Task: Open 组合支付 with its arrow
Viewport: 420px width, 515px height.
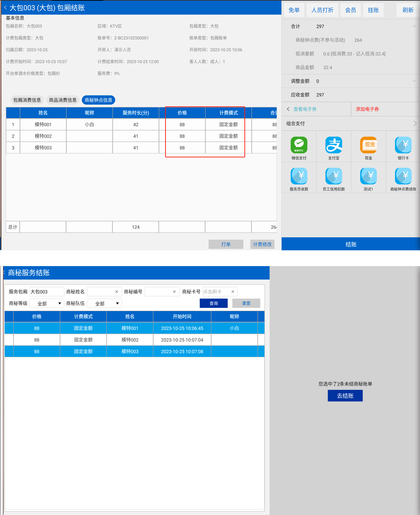Action: point(415,123)
